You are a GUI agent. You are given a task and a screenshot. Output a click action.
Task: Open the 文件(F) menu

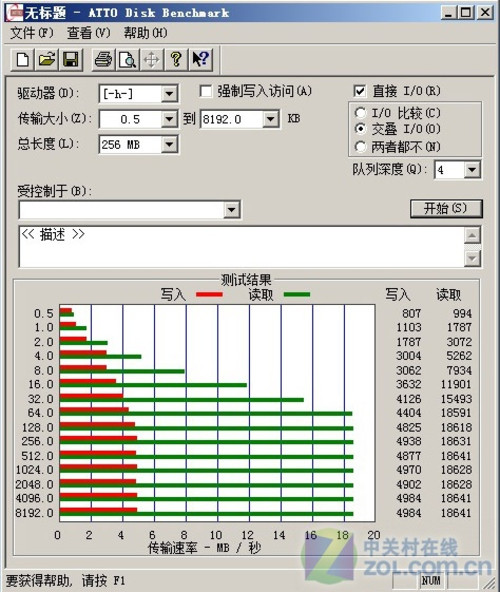32,33
